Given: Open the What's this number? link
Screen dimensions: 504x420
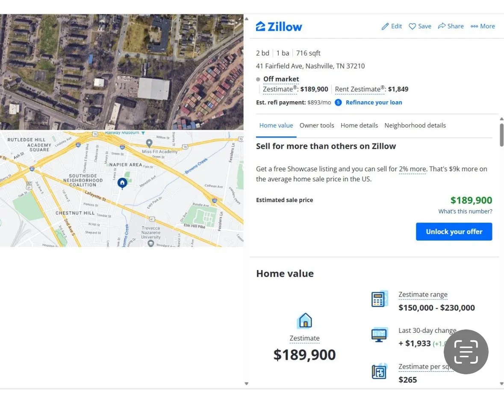Looking at the screenshot, I should pos(465,211).
